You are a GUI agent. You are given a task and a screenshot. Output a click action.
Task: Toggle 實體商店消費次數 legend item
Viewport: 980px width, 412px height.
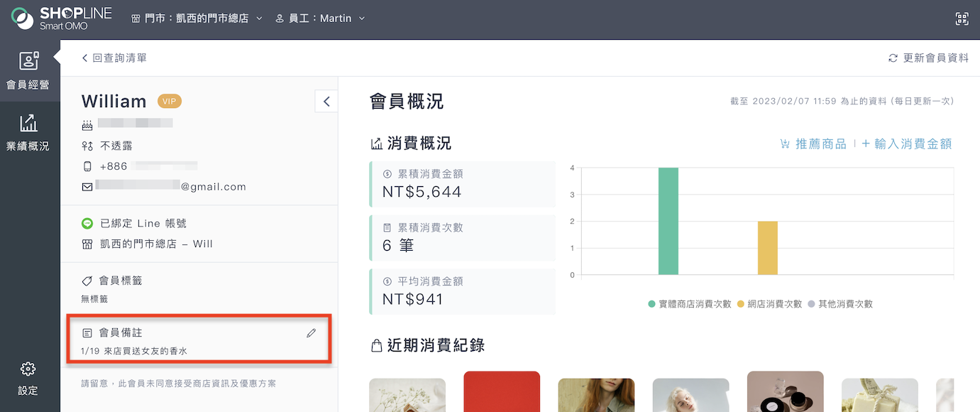coord(690,304)
